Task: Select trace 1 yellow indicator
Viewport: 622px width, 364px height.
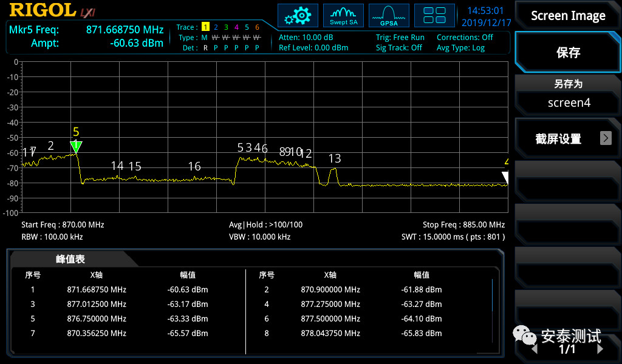Action: click(205, 27)
